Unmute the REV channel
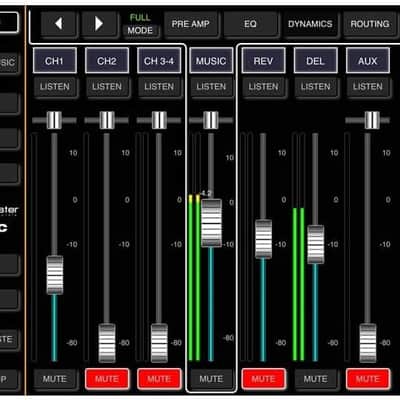Screen dimensions: 400x400 tap(264, 379)
